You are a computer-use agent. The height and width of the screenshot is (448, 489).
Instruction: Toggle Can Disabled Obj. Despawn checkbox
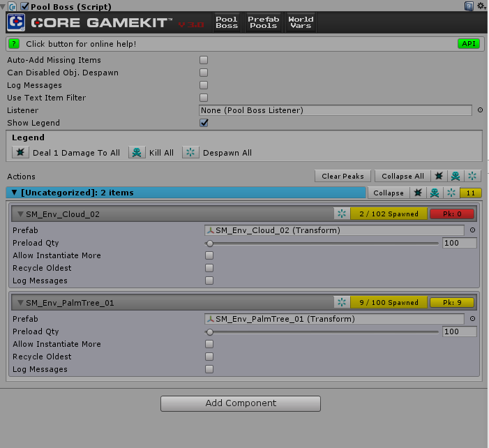tap(204, 73)
